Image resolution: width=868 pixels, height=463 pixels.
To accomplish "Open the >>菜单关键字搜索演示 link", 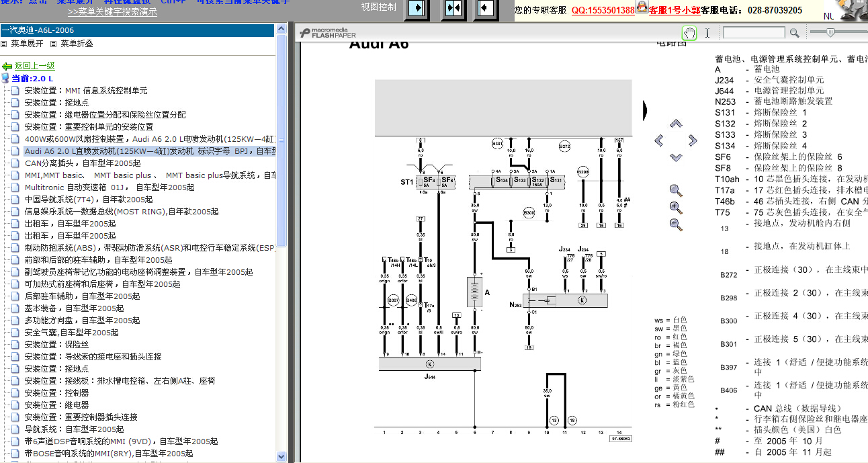I will 112,11.
